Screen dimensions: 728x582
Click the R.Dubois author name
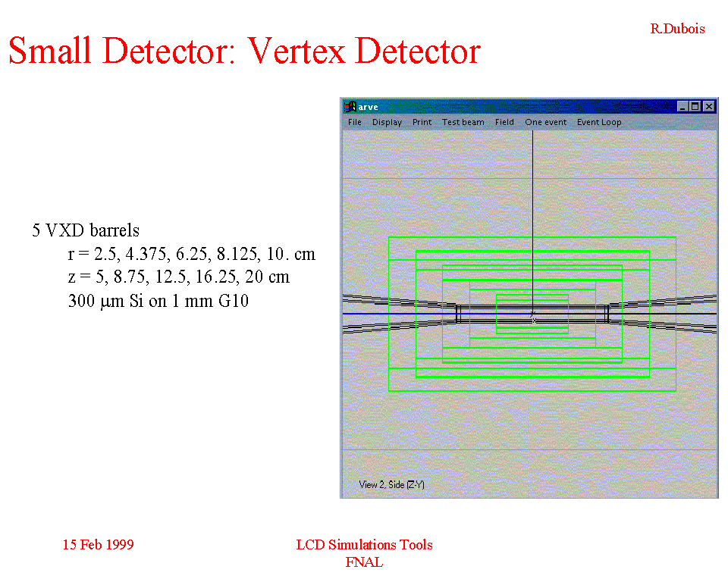click(677, 29)
